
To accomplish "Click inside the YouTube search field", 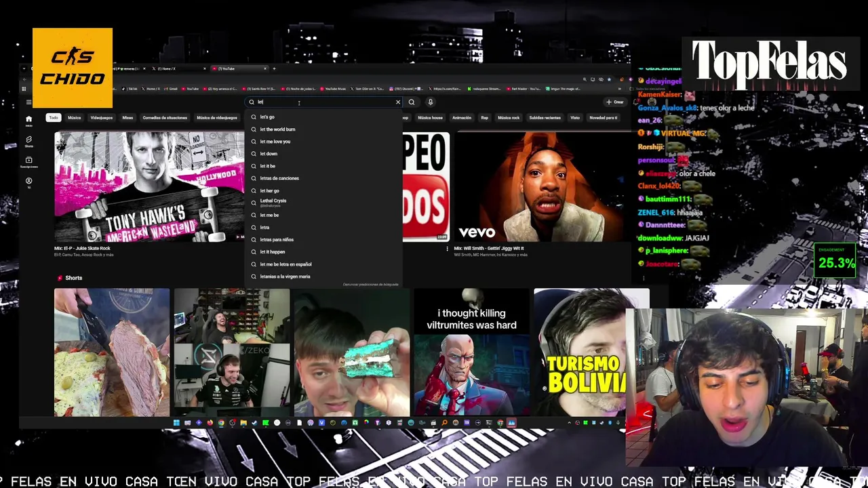I will click(x=324, y=102).
